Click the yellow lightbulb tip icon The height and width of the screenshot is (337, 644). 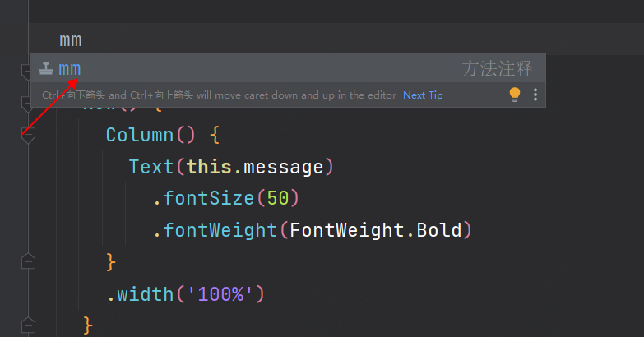pos(515,95)
